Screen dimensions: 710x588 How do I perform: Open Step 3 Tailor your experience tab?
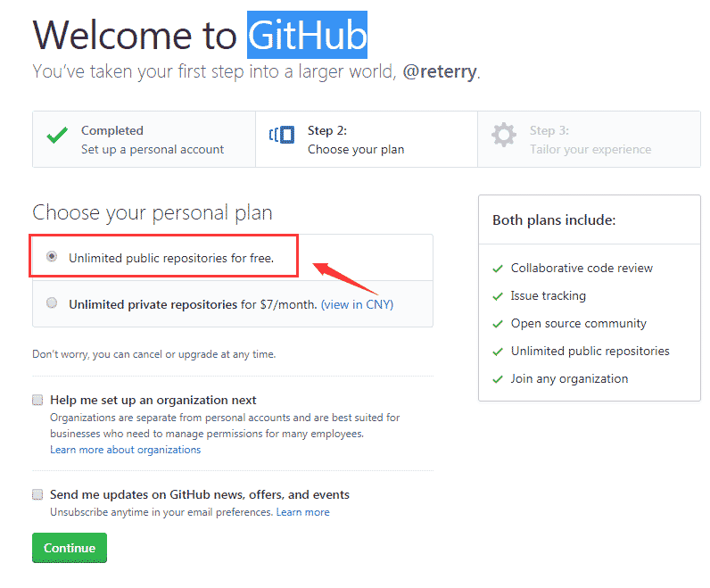pos(589,139)
